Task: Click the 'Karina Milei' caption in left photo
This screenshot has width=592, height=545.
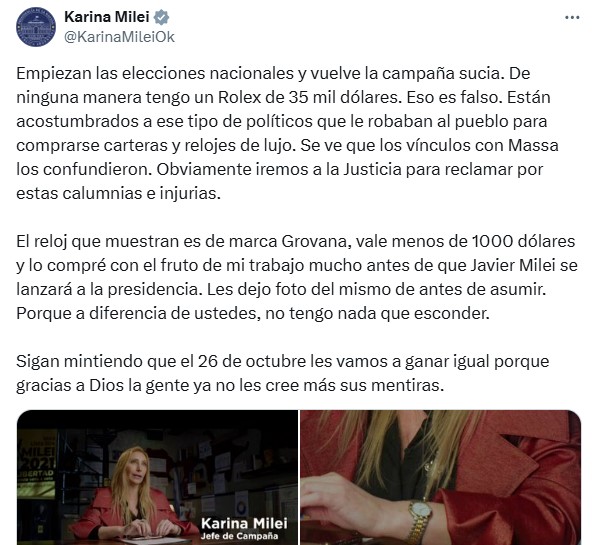Action: tap(244, 523)
